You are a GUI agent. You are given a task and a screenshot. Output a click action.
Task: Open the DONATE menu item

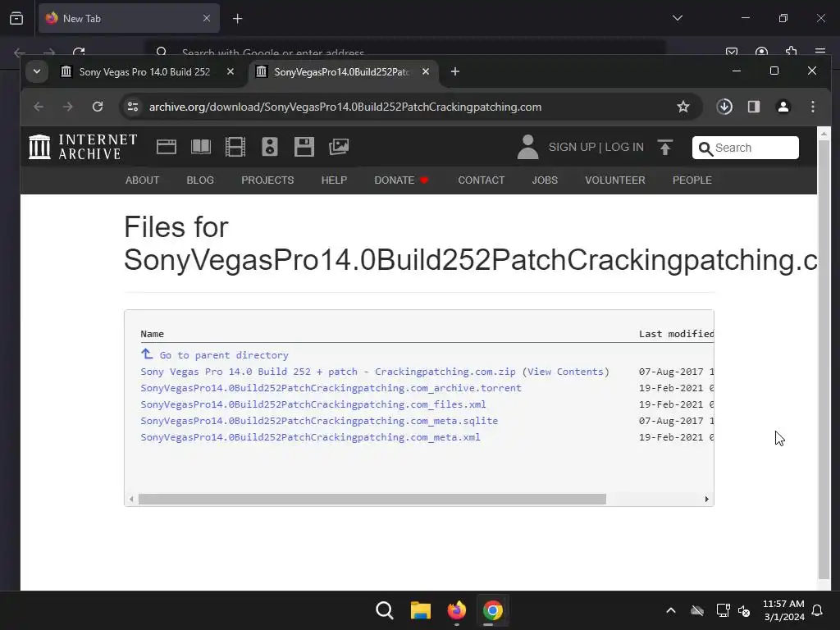click(x=401, y=180)
